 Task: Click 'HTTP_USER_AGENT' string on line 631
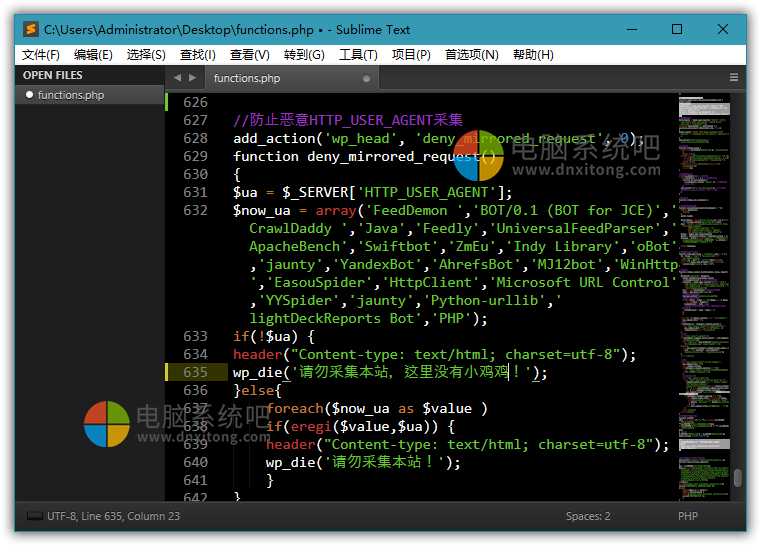[426, 192]
